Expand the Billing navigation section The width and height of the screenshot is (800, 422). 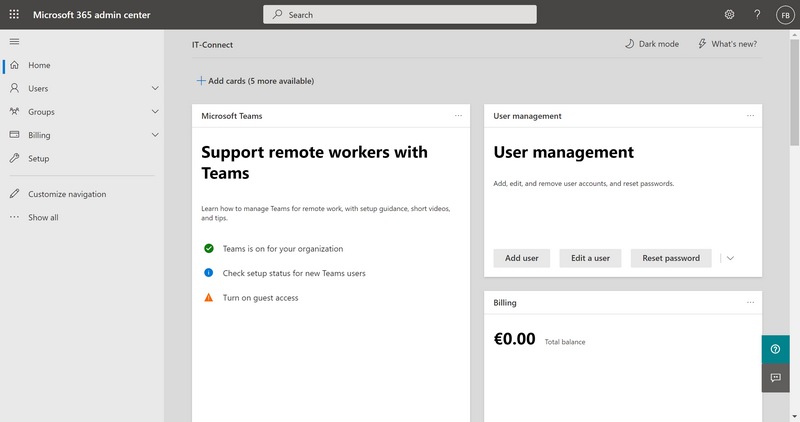pos(155,135)
